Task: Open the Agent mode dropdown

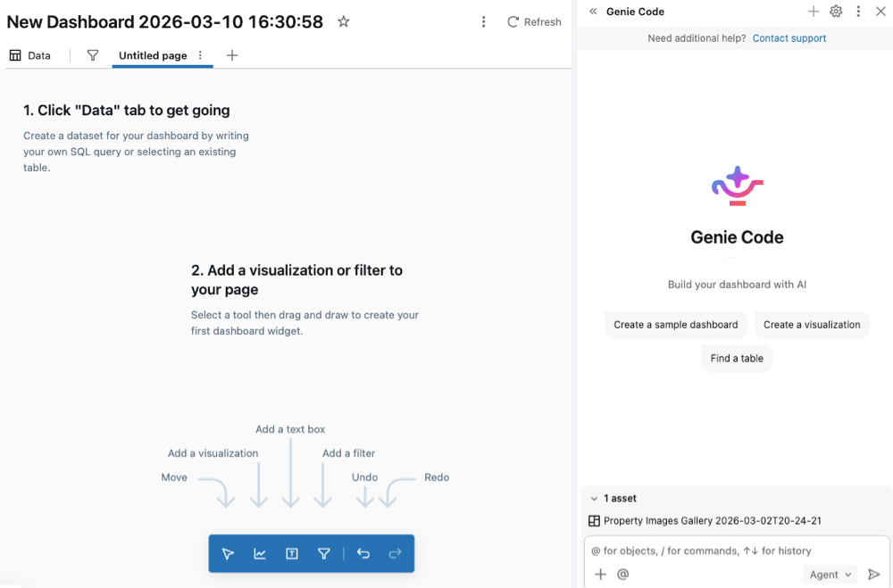Action: point(830,575)
